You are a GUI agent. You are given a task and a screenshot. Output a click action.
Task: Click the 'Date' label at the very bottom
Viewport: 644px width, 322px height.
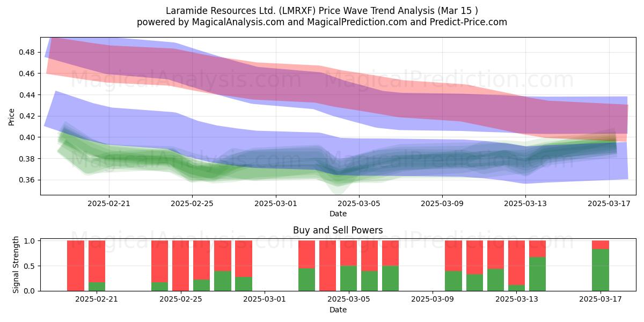(x=338, y=310)
